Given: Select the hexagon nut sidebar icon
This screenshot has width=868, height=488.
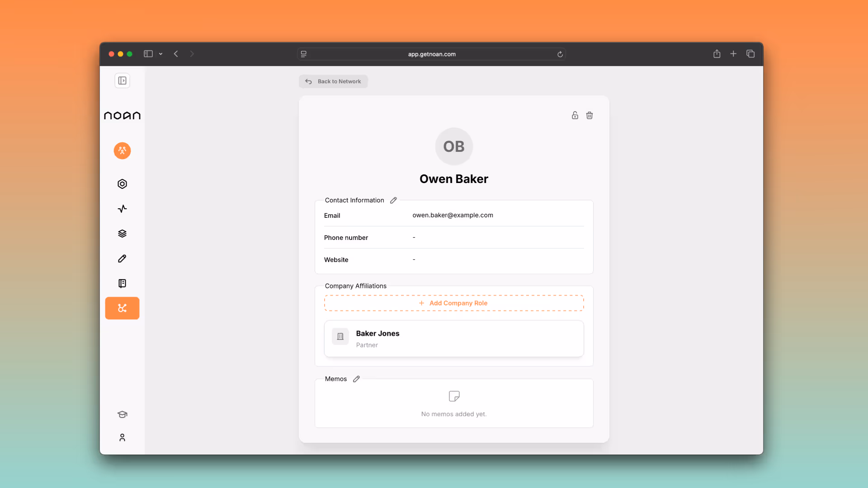Looking at the screenshot, I should (122, 184).
